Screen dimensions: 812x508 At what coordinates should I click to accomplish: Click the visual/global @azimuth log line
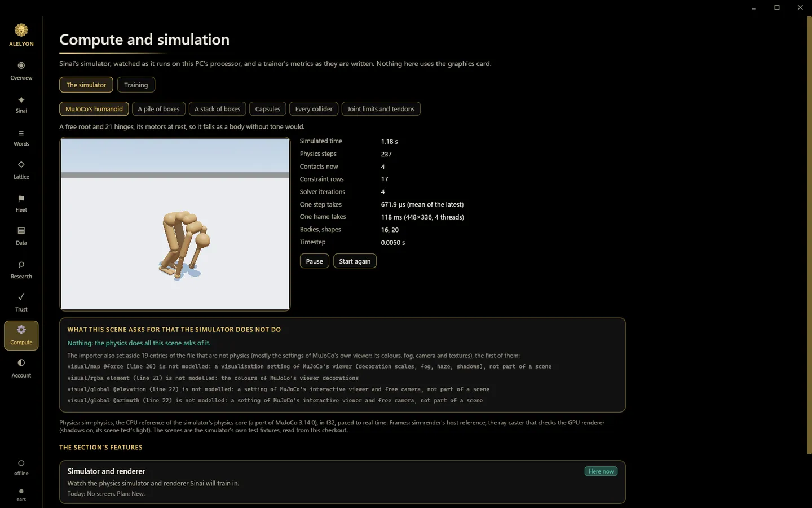[275, 401]
